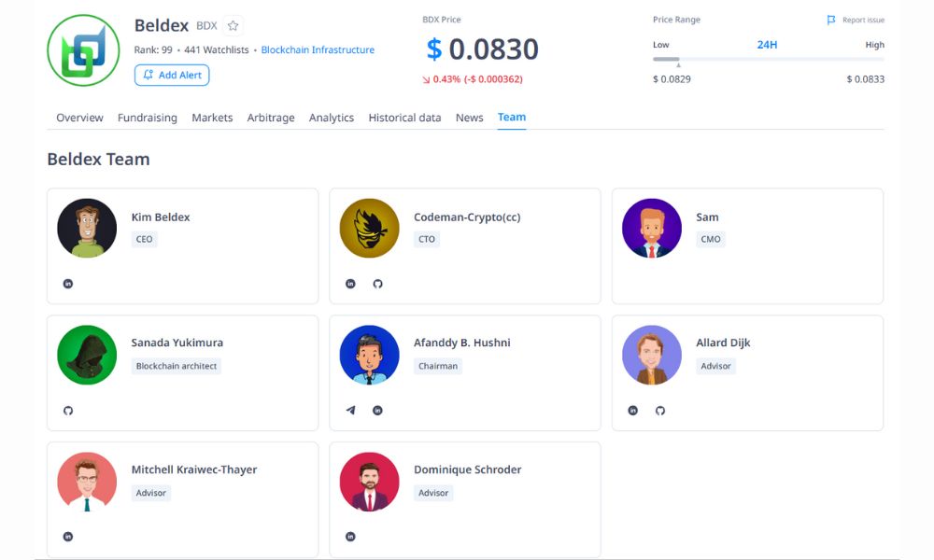This screenshot has width=934, height=560.
Task: Open Codeman-Crypto's GitHub icon
Action: click(377, 284)
